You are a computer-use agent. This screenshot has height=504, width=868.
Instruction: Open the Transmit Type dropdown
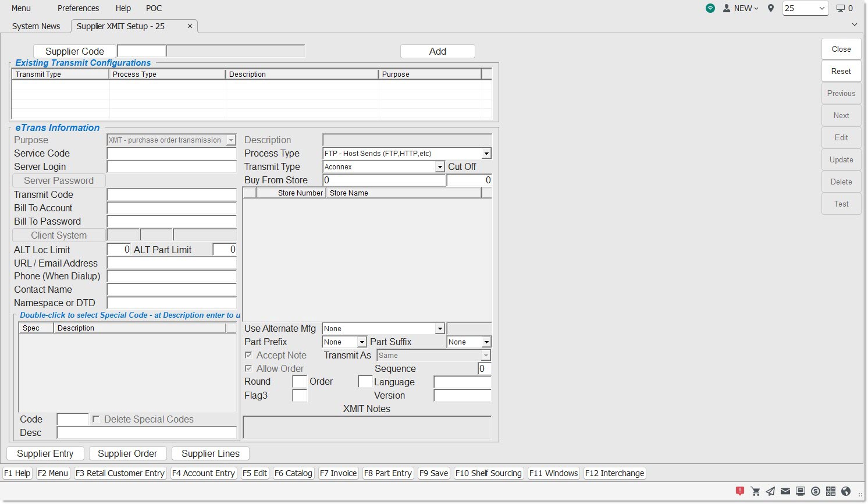(x=440, y=167)
